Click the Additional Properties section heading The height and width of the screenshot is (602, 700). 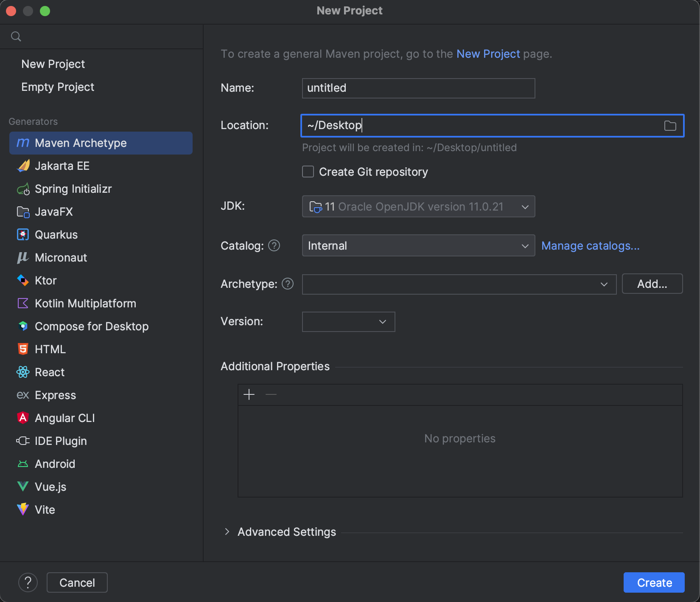pyautogui.click(x=275, y=366)
